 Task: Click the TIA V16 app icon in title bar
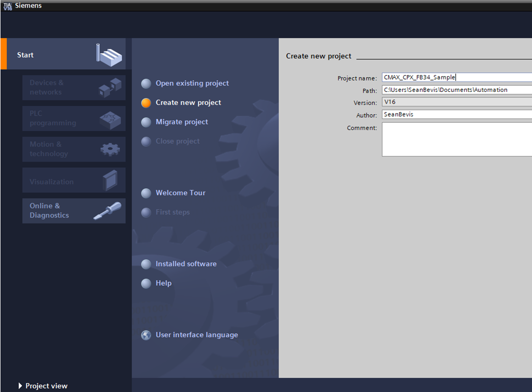pos(8,6)
